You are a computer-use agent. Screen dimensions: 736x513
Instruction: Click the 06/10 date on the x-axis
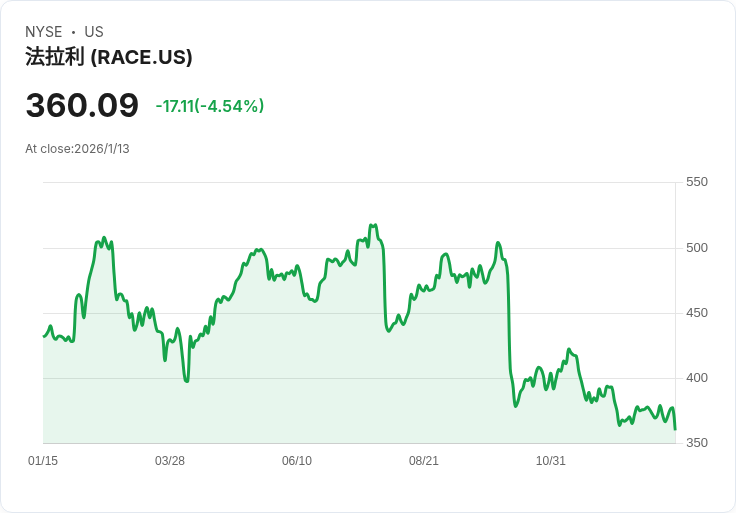(297, 461)
